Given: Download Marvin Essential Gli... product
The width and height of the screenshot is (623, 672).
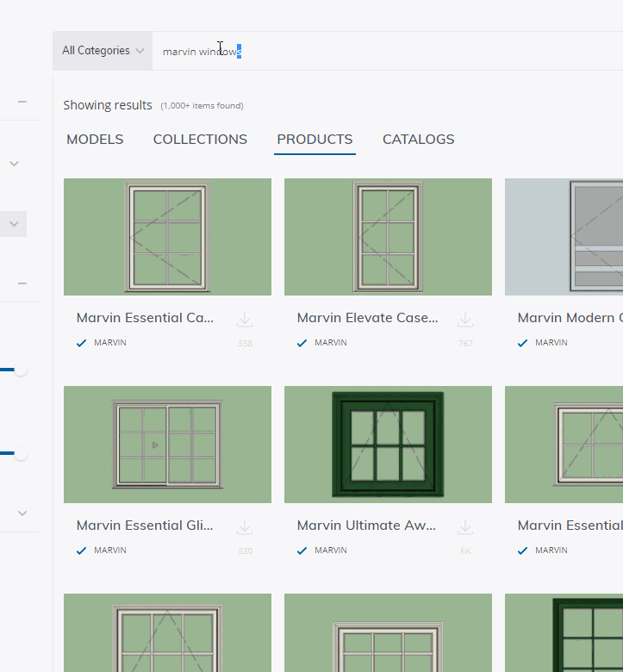Looking at the screenshot, I should [245, 527].
